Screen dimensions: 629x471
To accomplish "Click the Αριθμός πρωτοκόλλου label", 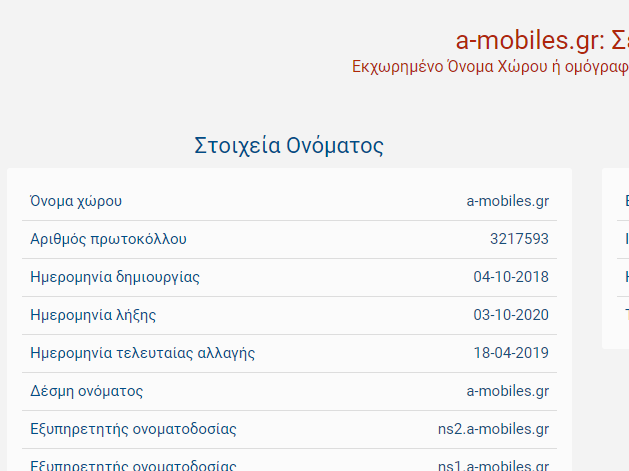I will (108, 239).
